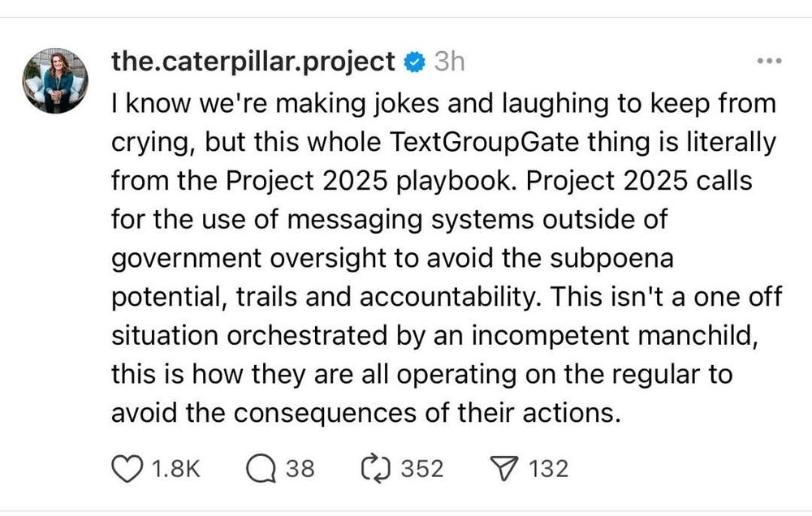Open replies via the comment bubble icon
This screenshot has width=812, height=516.
(261, 469)
